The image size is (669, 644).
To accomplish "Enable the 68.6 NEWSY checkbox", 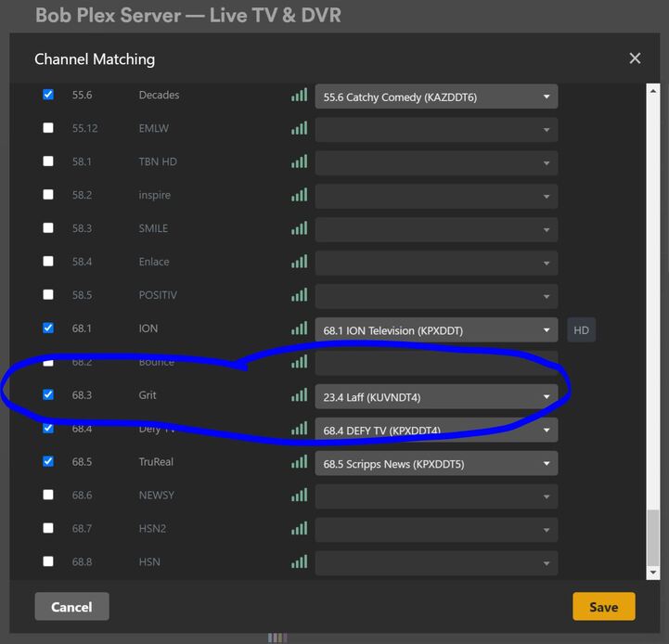I will pyautogui.click(x=48, y=495).
